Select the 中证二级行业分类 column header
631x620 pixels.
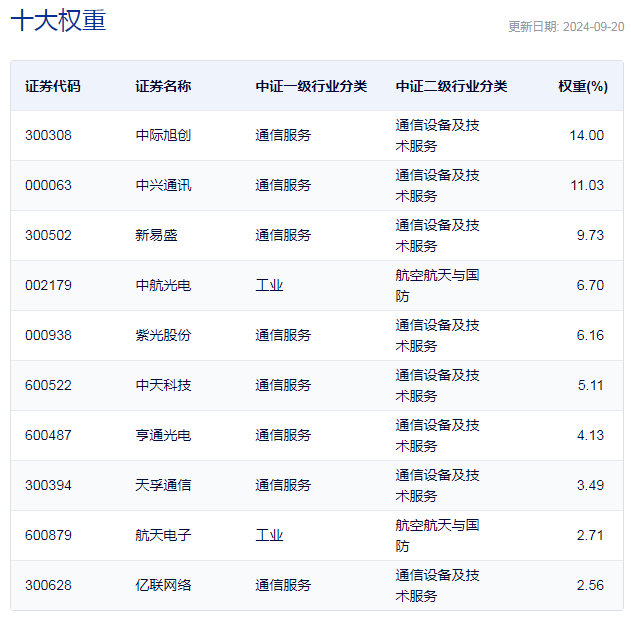click(x=451, y=86)
